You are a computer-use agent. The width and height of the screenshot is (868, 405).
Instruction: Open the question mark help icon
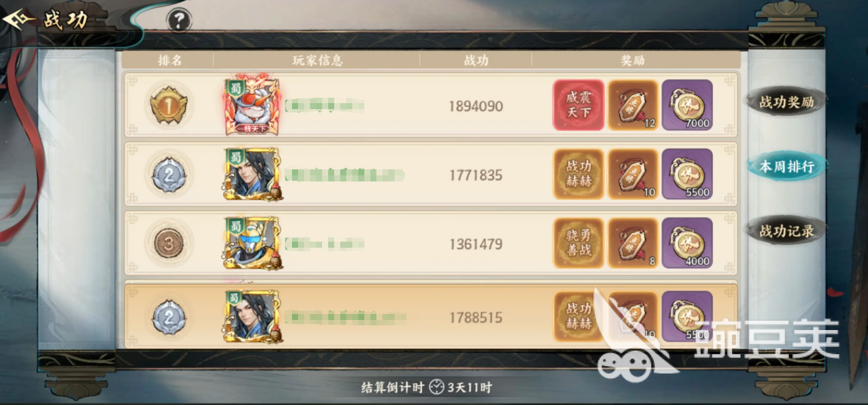(178, 20)
